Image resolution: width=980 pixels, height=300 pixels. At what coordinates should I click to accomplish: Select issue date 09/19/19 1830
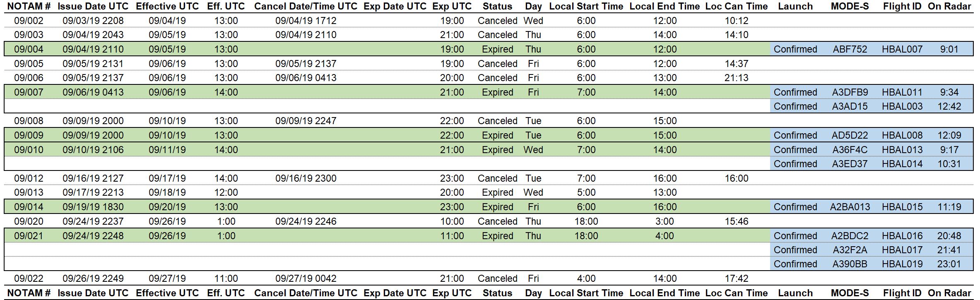(x=93, y=207)
